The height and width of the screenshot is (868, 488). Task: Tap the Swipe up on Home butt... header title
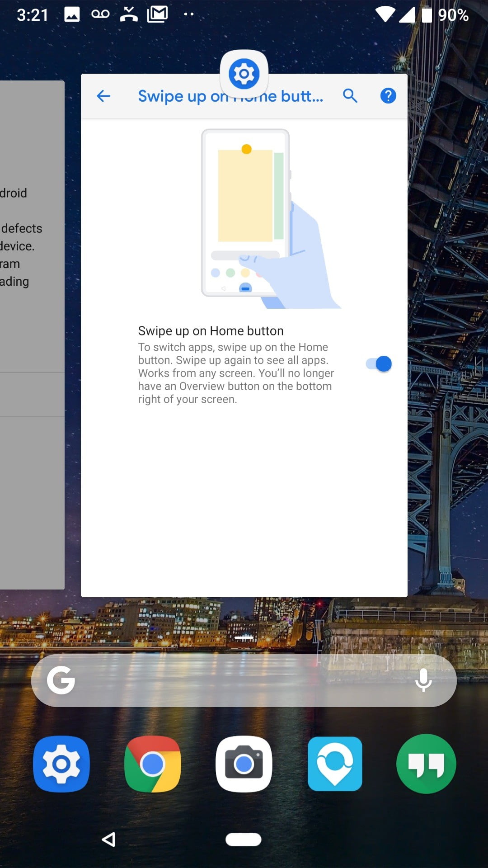[230, 96]
